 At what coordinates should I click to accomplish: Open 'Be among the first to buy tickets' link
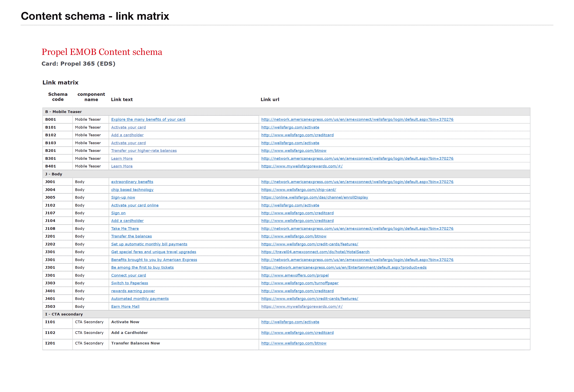tap(142, 267)
